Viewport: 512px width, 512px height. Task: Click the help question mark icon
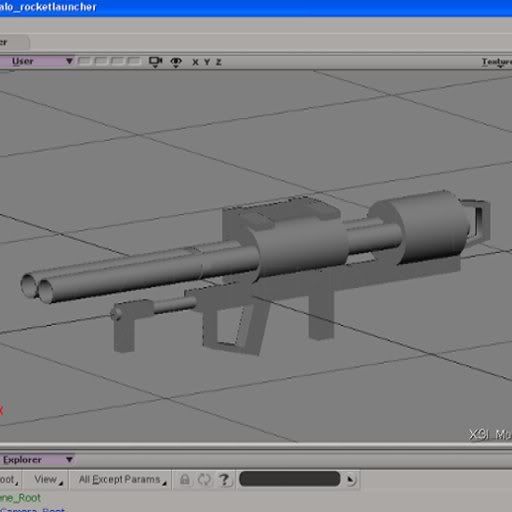point(224,480)
